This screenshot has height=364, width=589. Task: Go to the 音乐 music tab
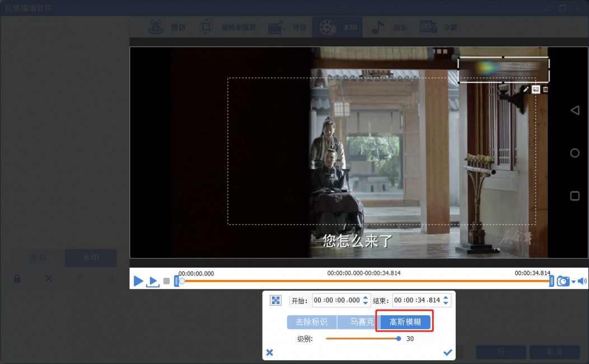(389, 27)
